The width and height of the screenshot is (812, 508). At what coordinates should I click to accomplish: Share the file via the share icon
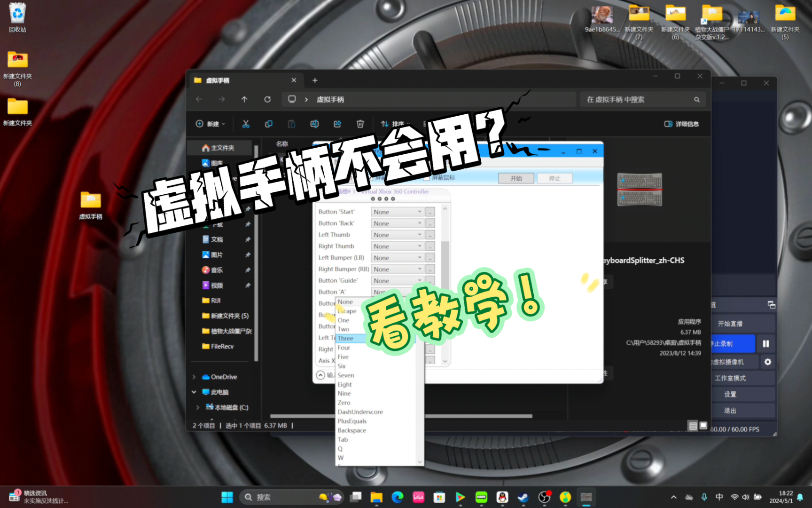tap(337, 124)
